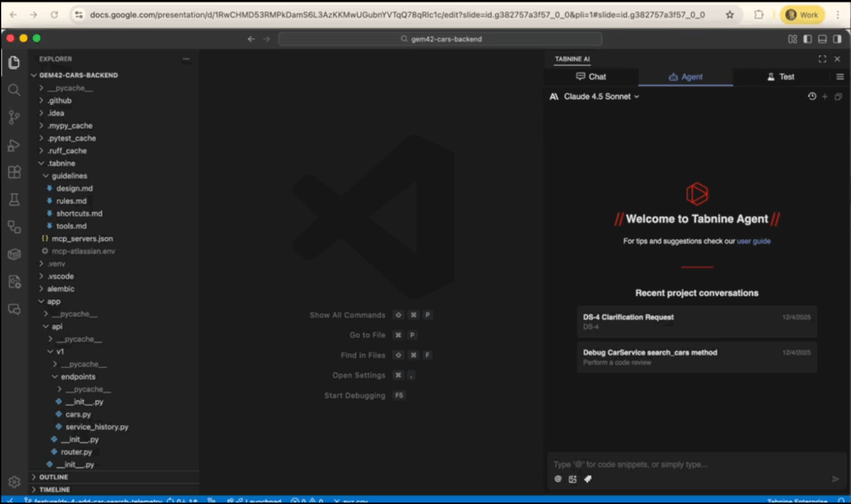Send the message with the arrow icon
Viewport: 851px width, 504px height.
pyautogui.click(x=835, y=479)
